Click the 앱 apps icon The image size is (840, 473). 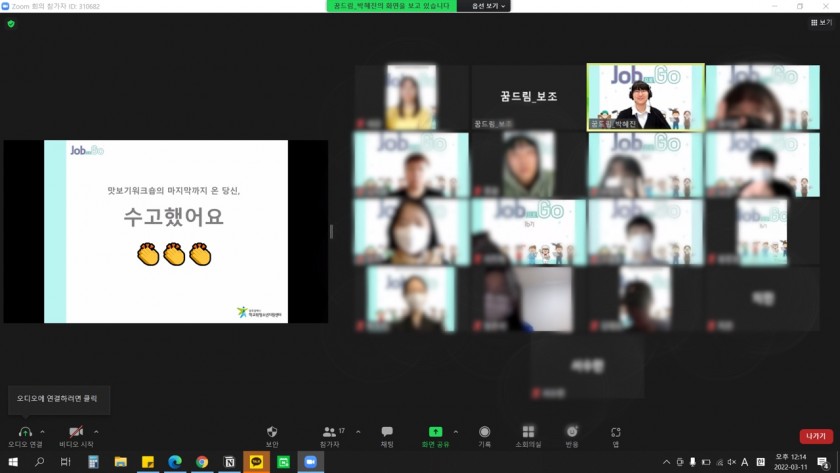[616, 432]
